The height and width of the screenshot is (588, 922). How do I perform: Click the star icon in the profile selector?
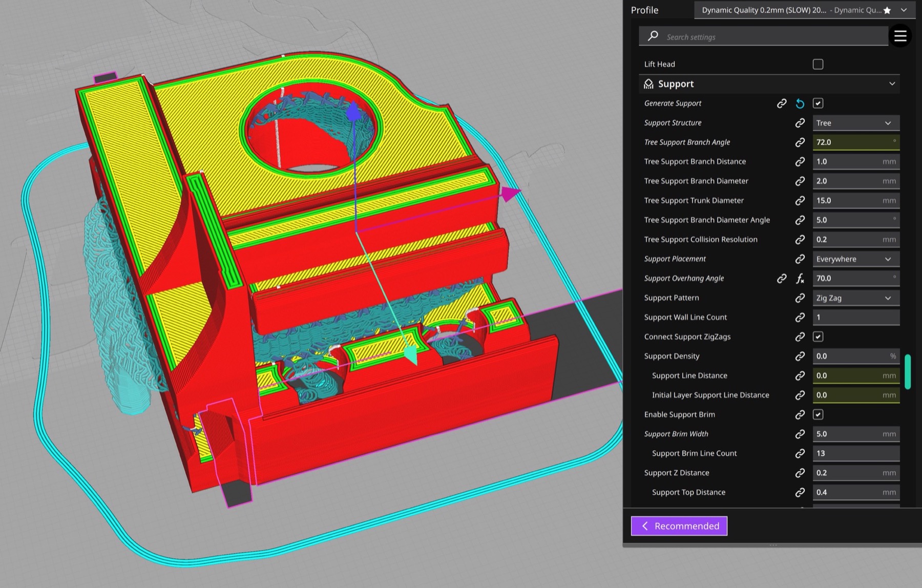887,10
